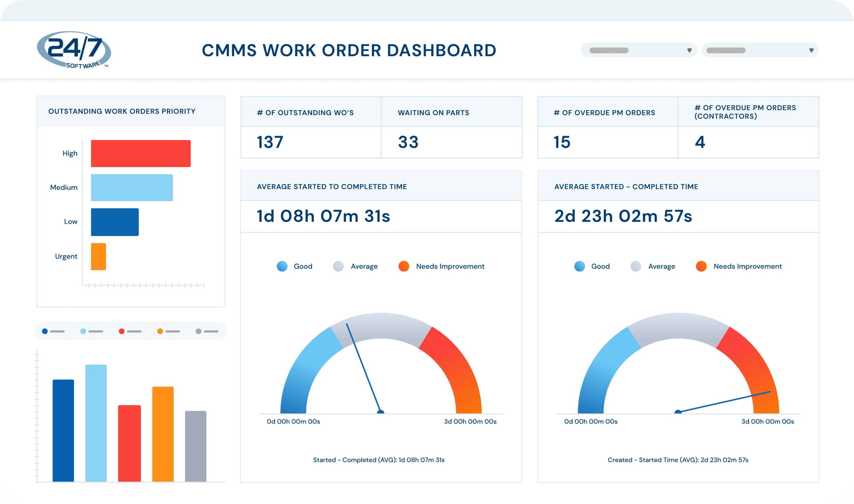The image size is (854, 504).
Task: Click the orange legend marker in the legend bar
Action: coord(160,330)
